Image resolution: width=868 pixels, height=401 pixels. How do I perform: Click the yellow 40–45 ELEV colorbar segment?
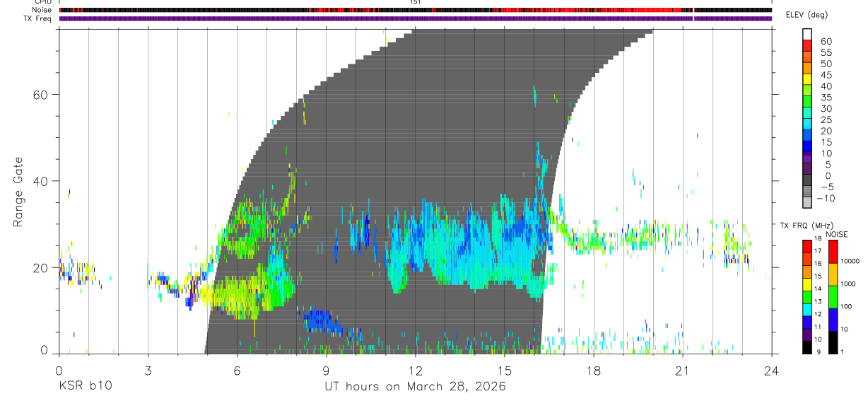807,79
